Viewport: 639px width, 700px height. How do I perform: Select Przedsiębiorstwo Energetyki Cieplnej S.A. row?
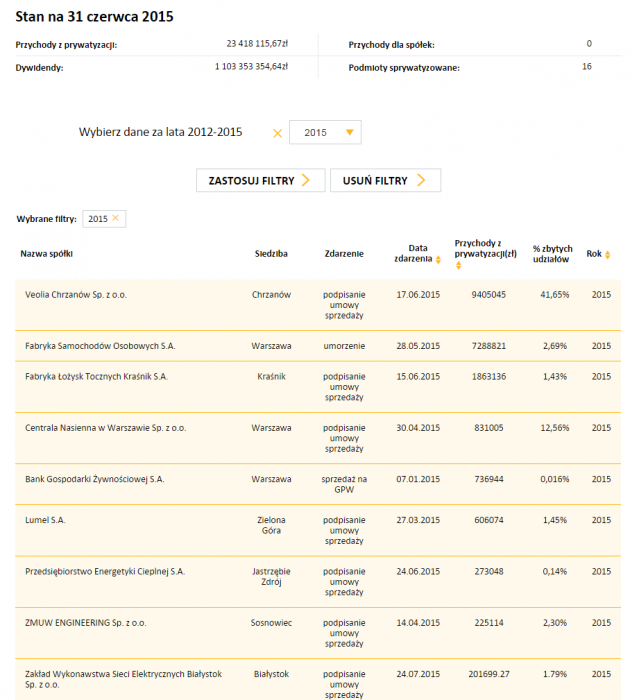[x=318, y=582]
